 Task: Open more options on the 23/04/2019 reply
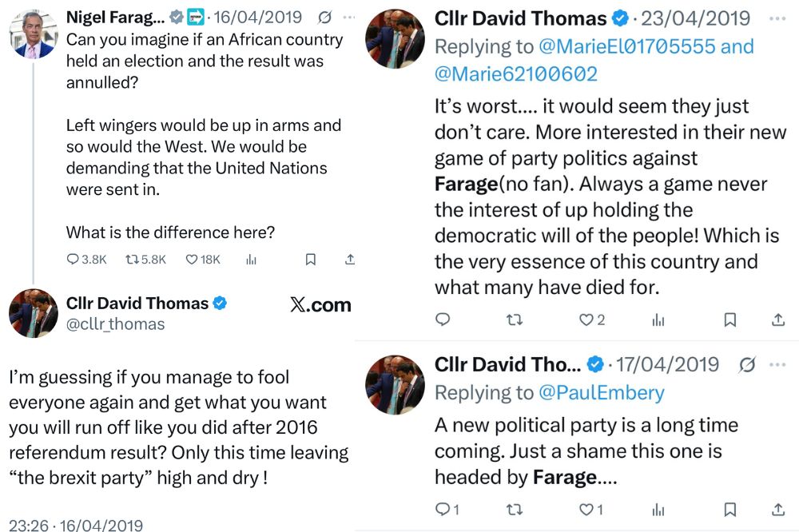tap(777, 18)
